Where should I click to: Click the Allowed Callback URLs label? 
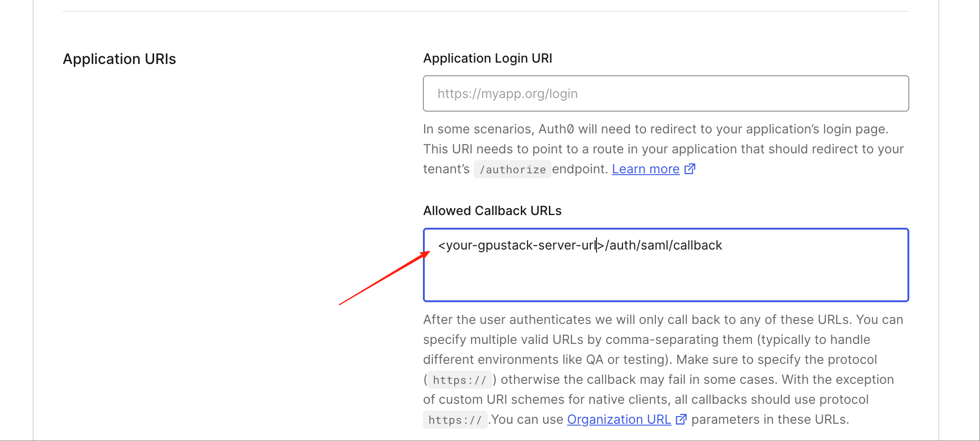[x=492, y=211]
